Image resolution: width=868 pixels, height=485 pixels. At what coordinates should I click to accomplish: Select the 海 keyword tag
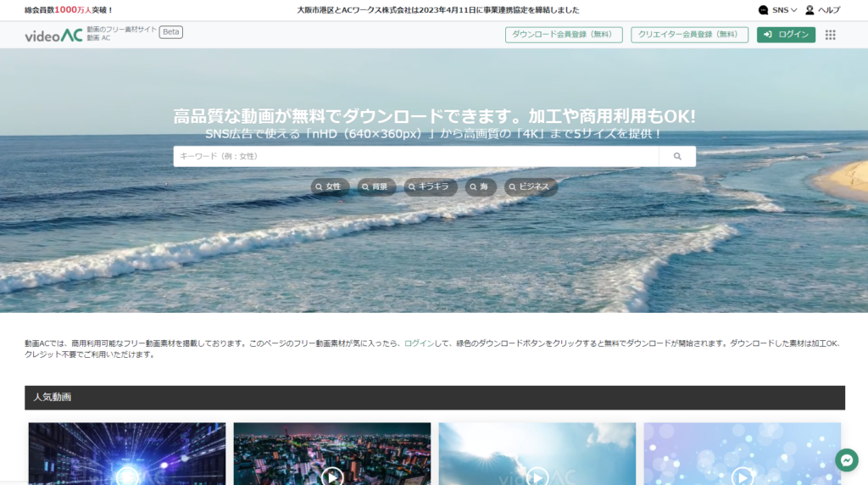(x=481, y=187)
